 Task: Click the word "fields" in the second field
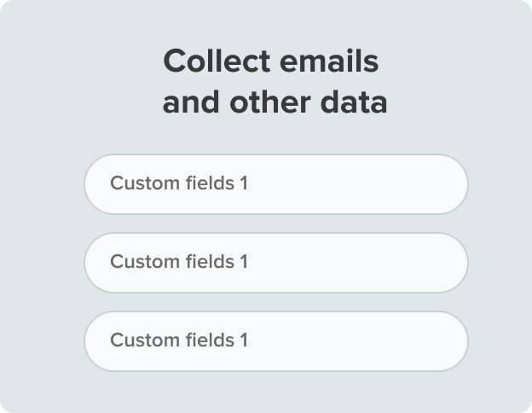point(209,262)
